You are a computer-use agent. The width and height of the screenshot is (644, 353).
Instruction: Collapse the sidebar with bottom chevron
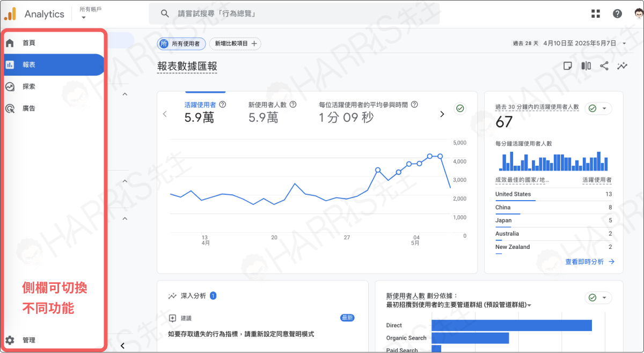pos(122,345)
